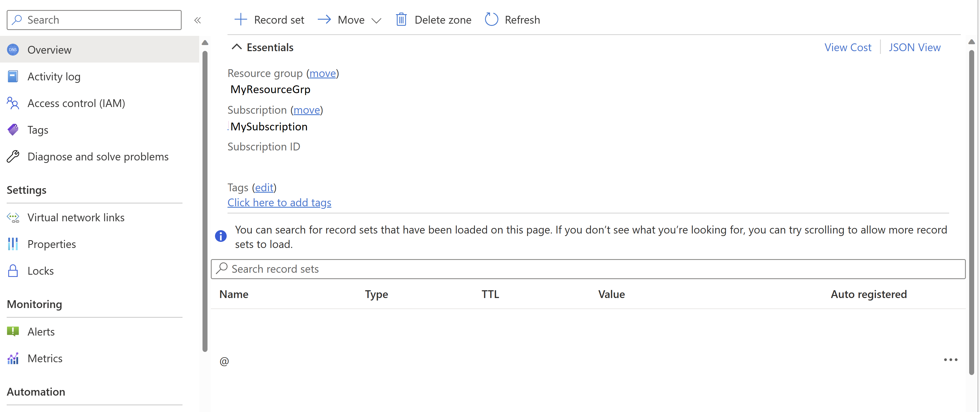Click here to add tags link
The height and width of the screenshot is (412, 980).
tap(279, 201)
